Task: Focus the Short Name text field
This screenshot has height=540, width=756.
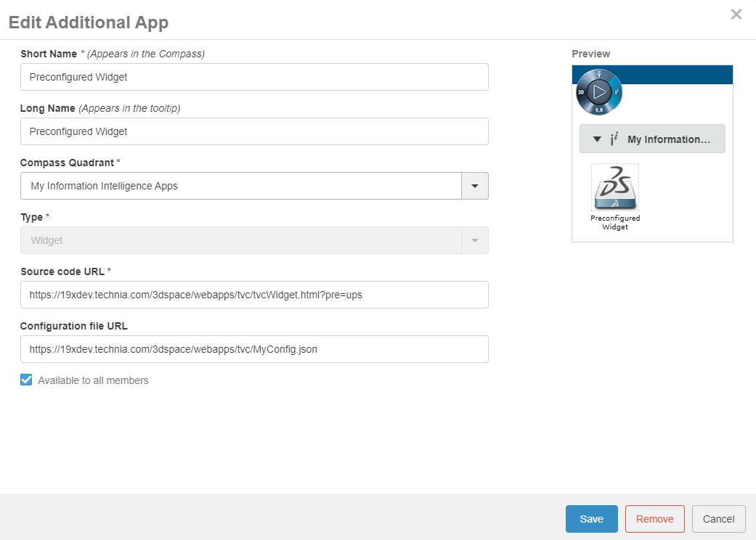Action: 254,77
